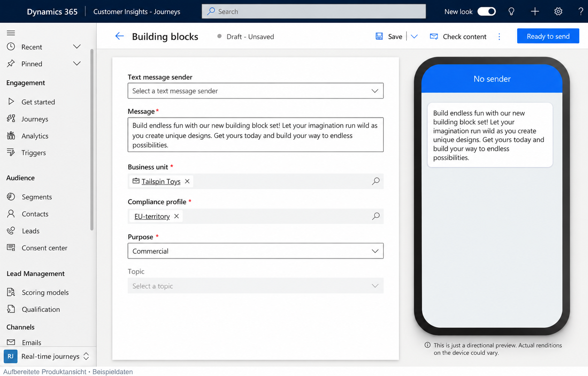Click Business unit lookup search icon

pyautogui.click(x=375, y=181)
